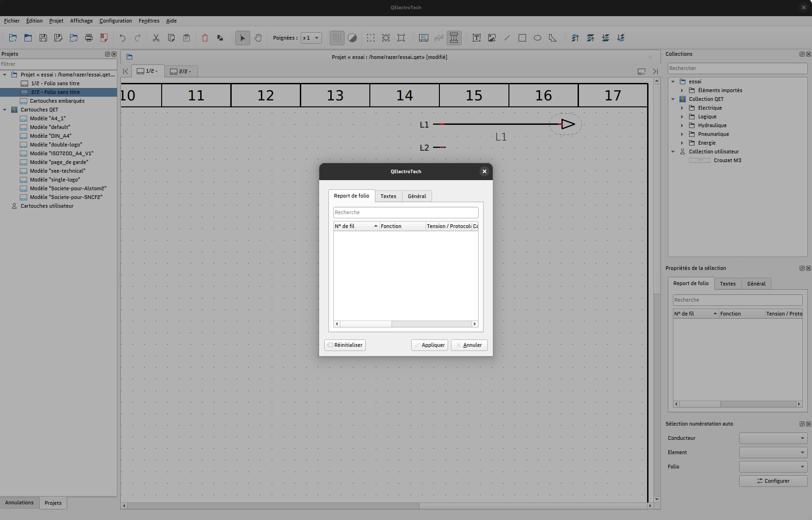Click the Appliquer button

pos(429,345)
